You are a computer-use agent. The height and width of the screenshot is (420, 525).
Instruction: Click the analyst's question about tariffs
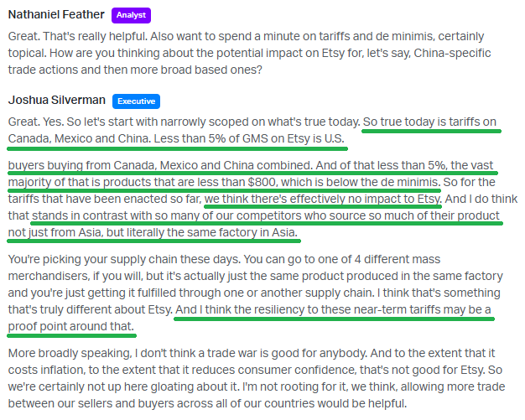(249, 53)
